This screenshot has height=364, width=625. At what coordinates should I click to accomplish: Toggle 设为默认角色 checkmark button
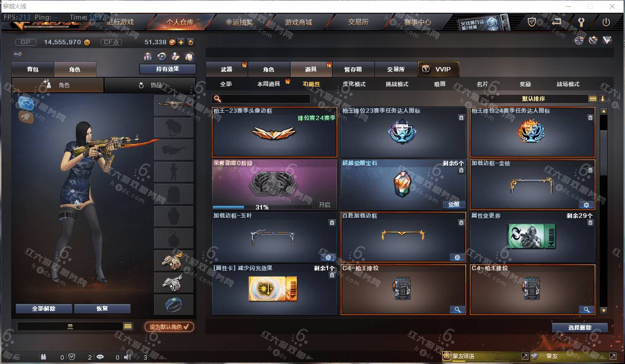point(169,327)
